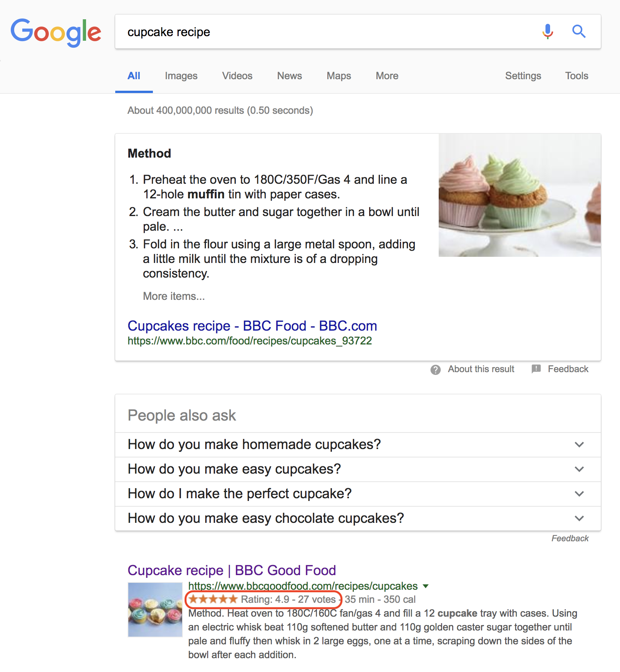Open search Settings
Viewport: 620px width, 672px height.
click(x=523, y=76)
